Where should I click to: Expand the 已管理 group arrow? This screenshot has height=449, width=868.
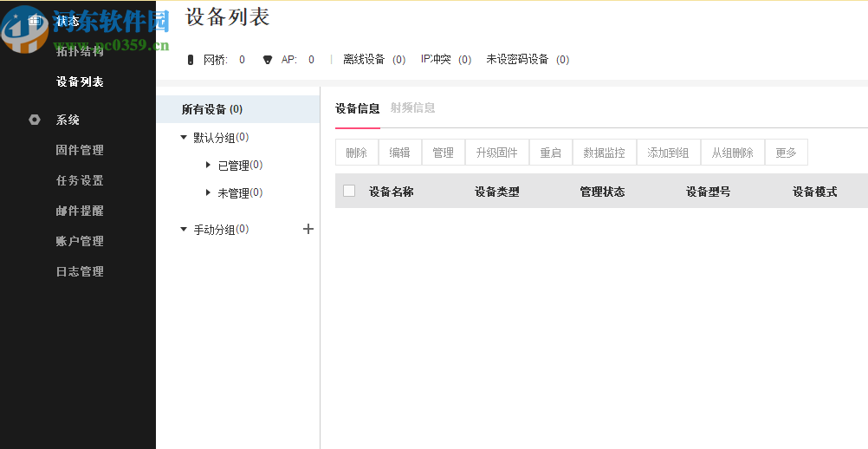tap(208, 165)
